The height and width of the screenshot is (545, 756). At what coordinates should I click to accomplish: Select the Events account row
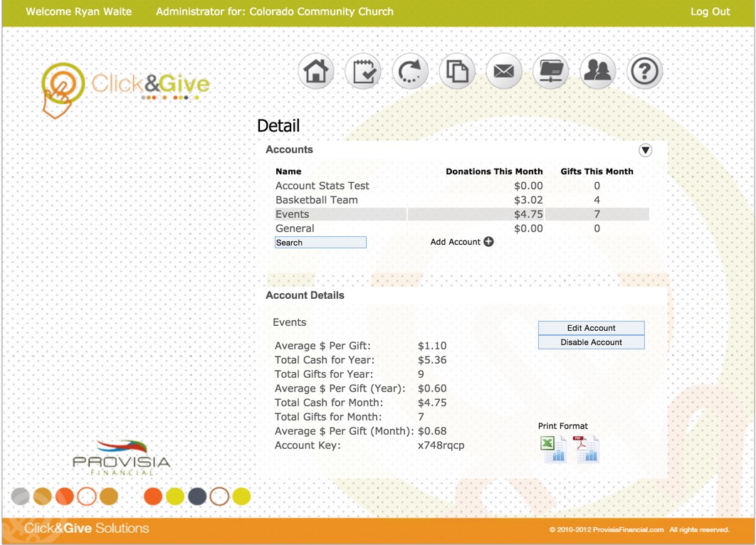[x=461, y=214]
